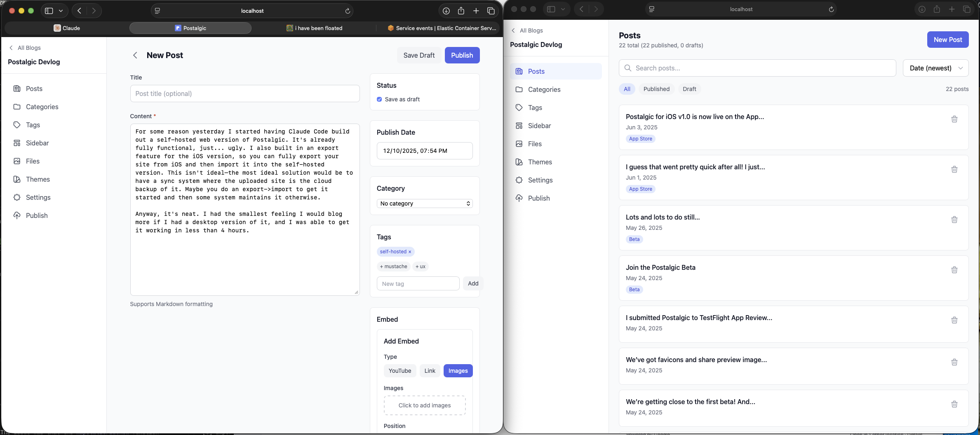Open Themes in the left window sidebar
This screenshot has width=980, height=435.
tap(38, 179)
